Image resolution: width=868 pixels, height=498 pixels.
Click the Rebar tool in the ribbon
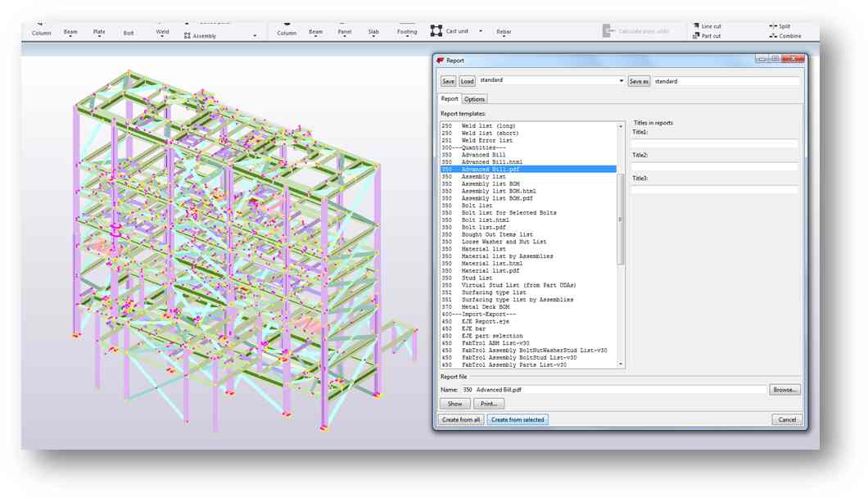[x=504, y=32]
